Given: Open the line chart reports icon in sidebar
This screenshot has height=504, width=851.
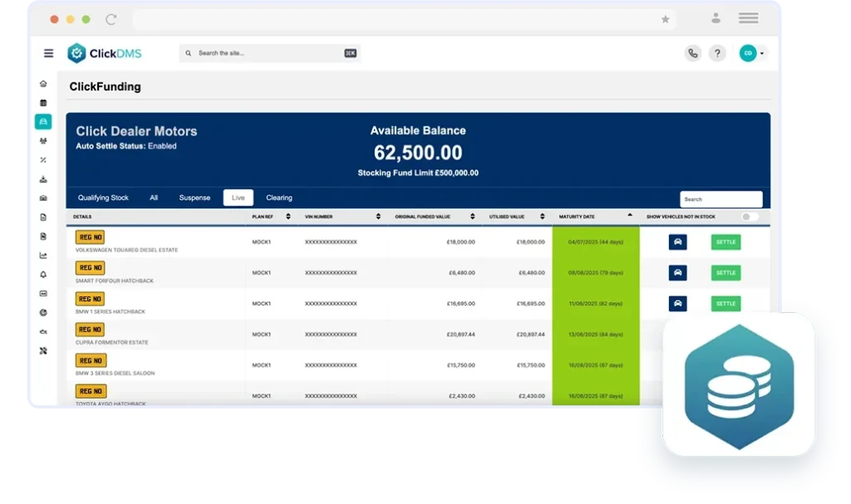Looking at the screenshot, I should (x=43, y=256).
